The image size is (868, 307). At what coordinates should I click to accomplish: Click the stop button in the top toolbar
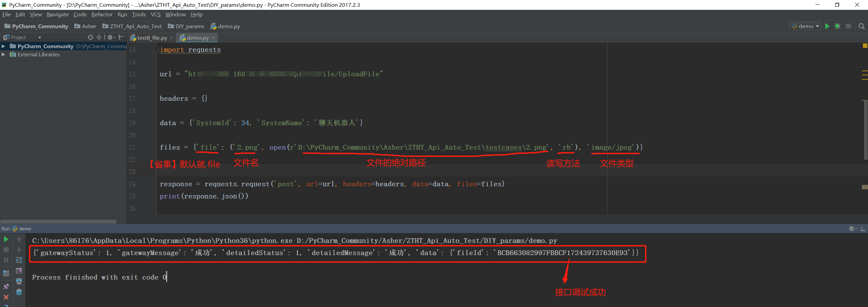pos(848,26)
